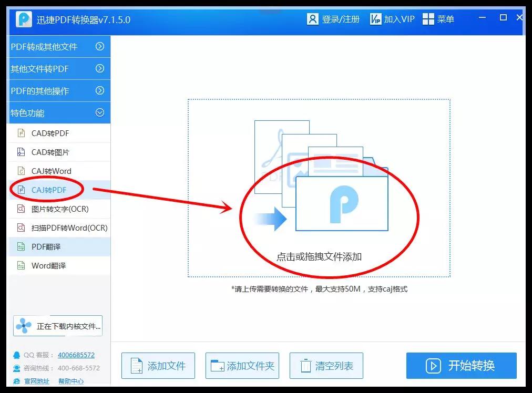Expand the PDF的其他操作 section
This screenshot has width=532, height=393.
point(99,91)
